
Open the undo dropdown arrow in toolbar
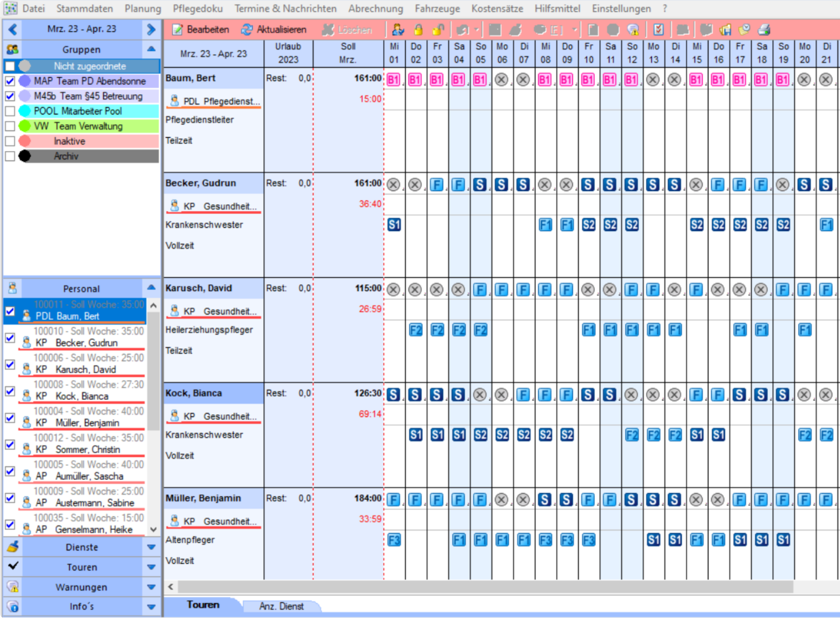click(477, 29)
